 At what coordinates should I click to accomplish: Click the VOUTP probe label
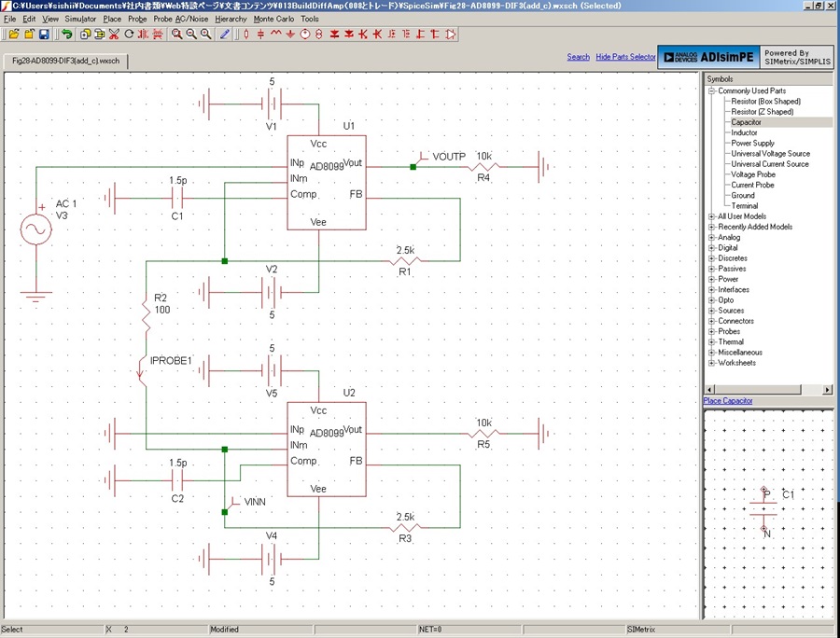[x=449, y=157]
